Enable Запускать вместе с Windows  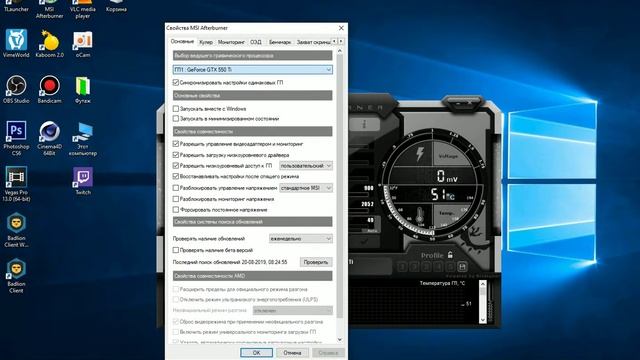pos(176,109)
